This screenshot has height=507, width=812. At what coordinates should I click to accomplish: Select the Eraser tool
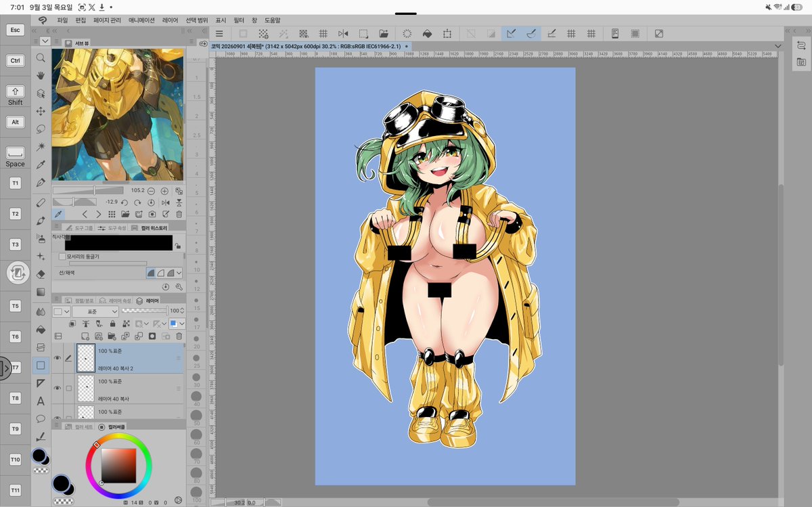41,274
